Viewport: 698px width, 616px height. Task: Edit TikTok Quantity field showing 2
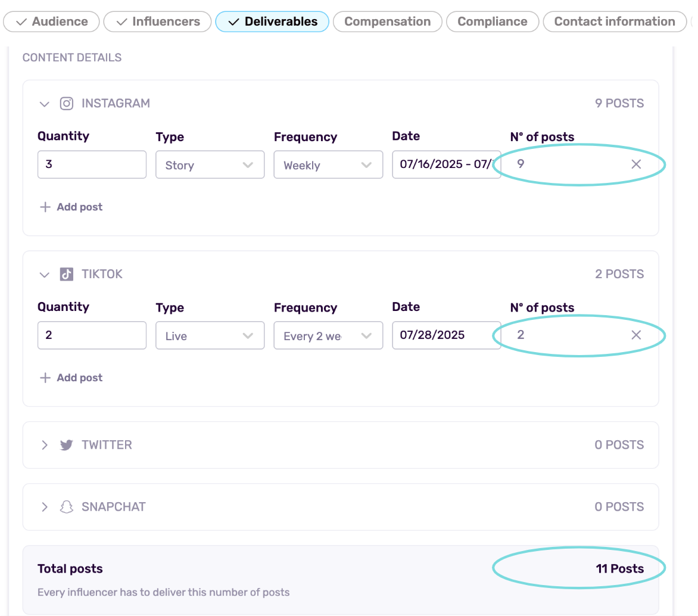92,335
